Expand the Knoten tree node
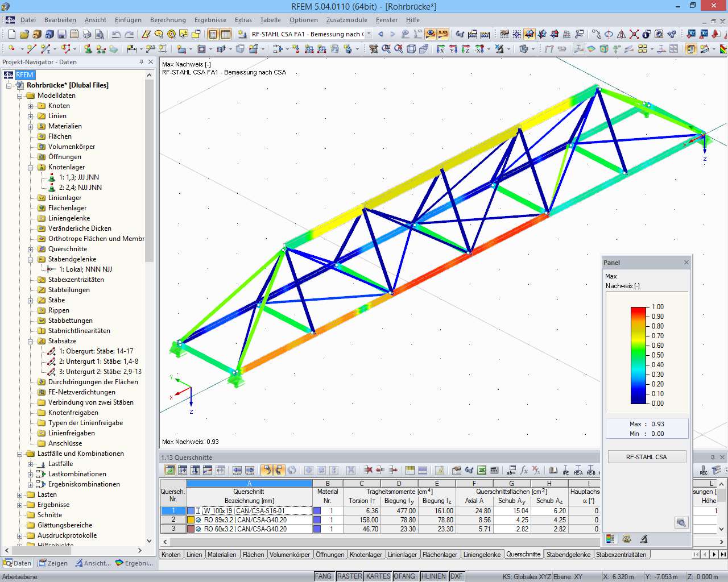This screenshot has width=728, height=582. (x=31, y=106)
